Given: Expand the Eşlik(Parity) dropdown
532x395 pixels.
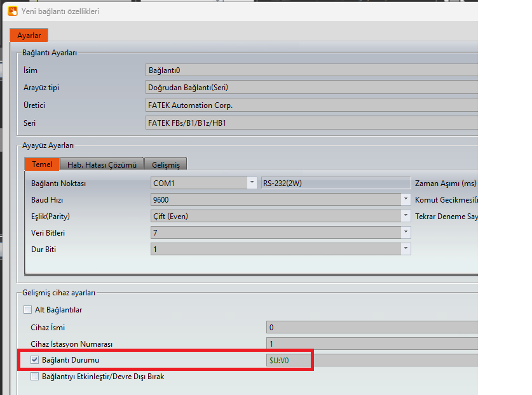Looking at the screenshot, I should [x=406, y=216].
